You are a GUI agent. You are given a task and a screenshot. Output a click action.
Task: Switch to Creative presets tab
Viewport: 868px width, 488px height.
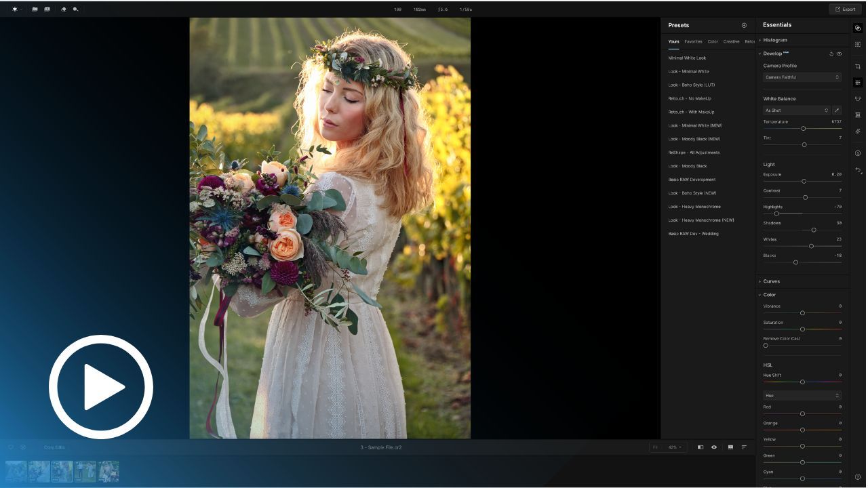click(x=731, y=41)
